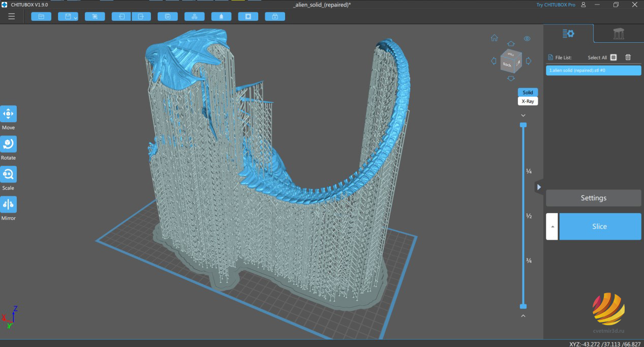
Task: Switch to the supports tab
Action: pyautogui.click(x=619, y=34)
